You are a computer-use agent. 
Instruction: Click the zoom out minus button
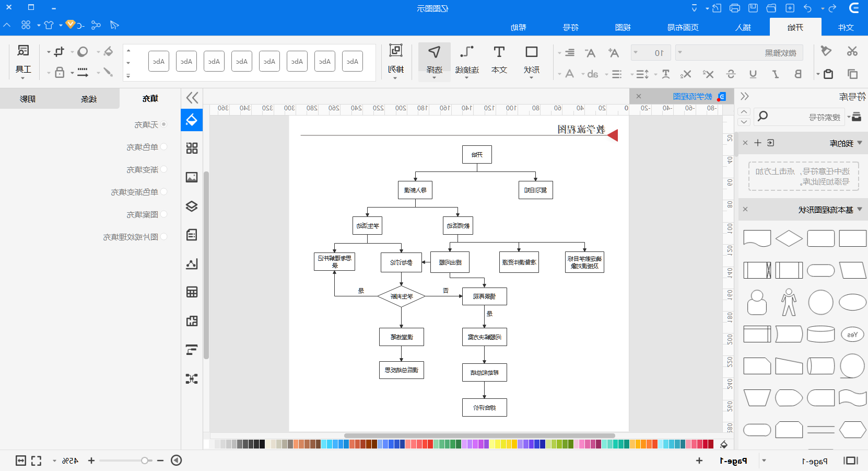[160, 461]
